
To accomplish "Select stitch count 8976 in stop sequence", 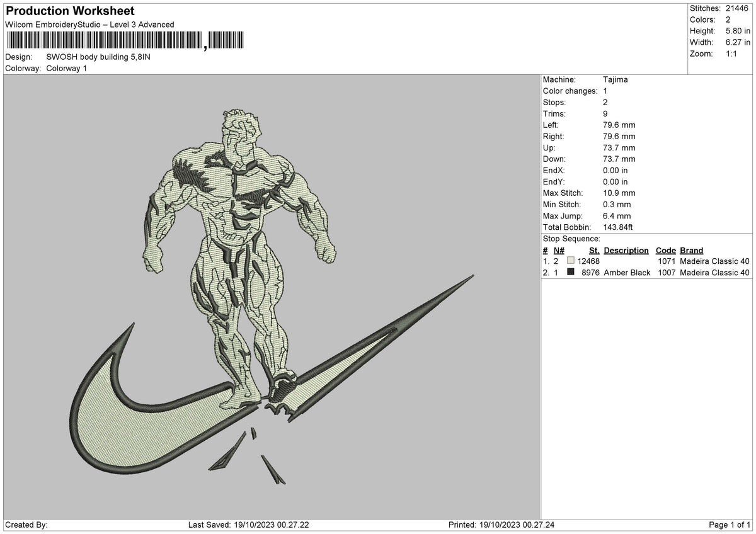I will pos(590,273).
